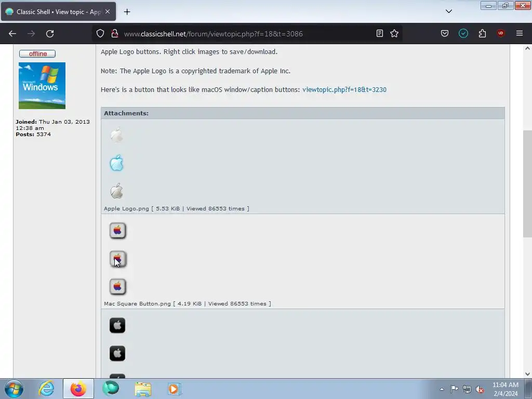Screen dimensions: 532x399
Task: Click the Apple Logo.png caption text
Action: coord(177,209)
